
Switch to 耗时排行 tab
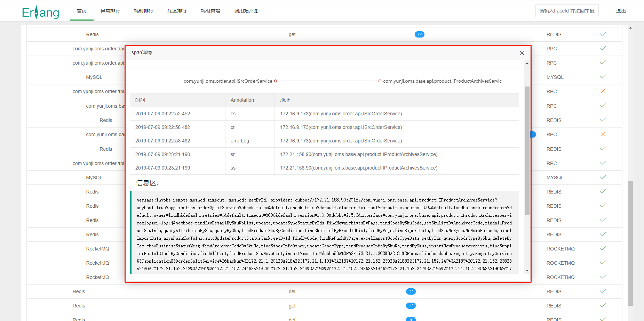point(144,11)
